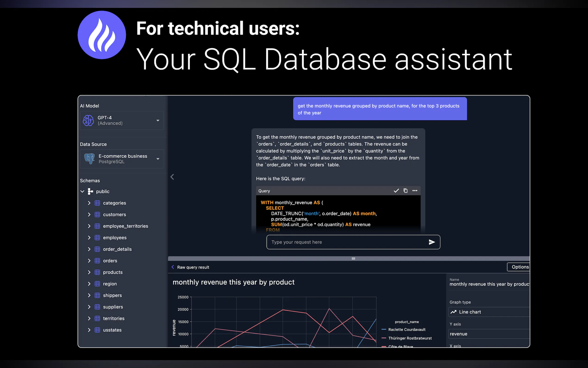Collapse the public schema tree
The height and width of the screenshot is (368, 588).
(x=82, y=191)
